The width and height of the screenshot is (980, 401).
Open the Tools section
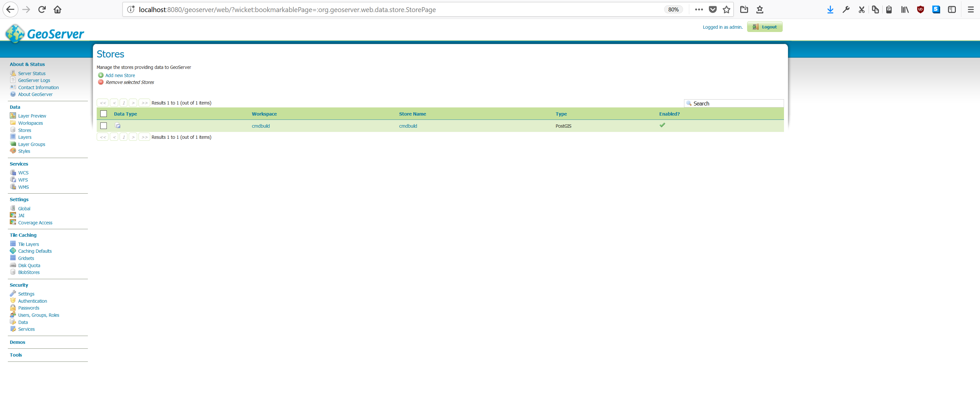pyautogui.click(x=16, y=355)
